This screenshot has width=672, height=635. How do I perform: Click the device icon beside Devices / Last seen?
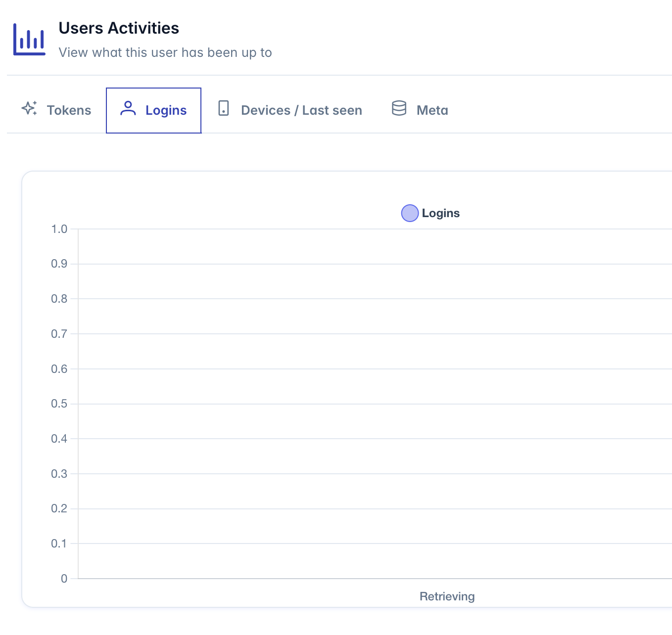coord(224,108)
